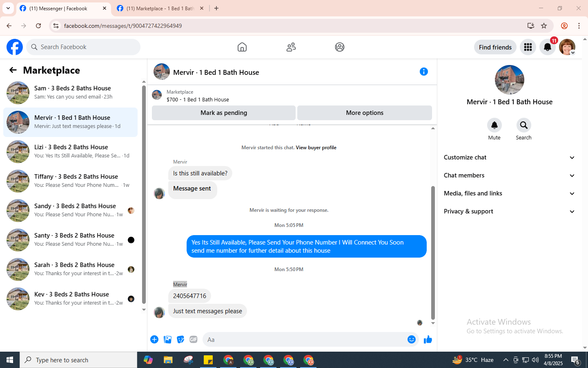Choose a sticker from the sticker icon
Viewport: 588px width, 368px height.
(x=180, y=339)
